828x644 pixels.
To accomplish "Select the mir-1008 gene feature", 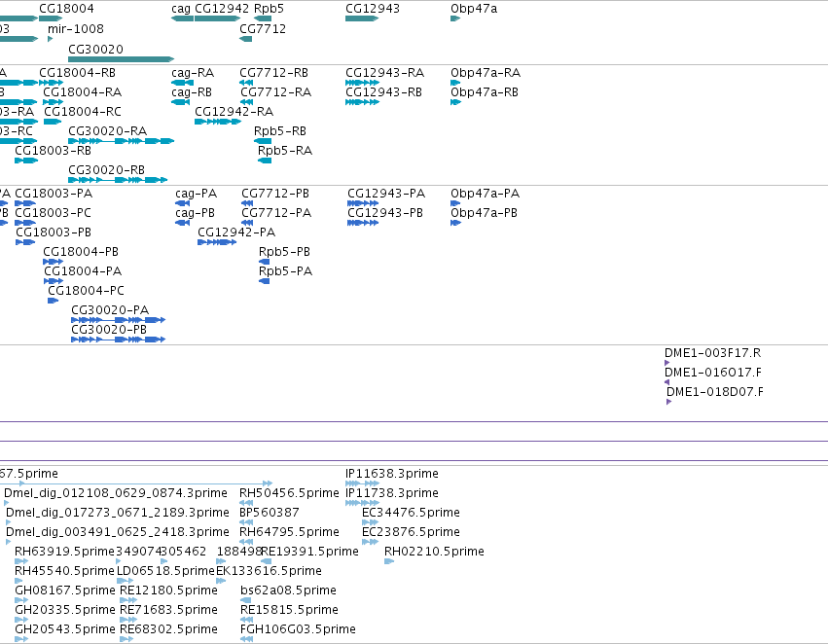I will click(x=51, y=39).
